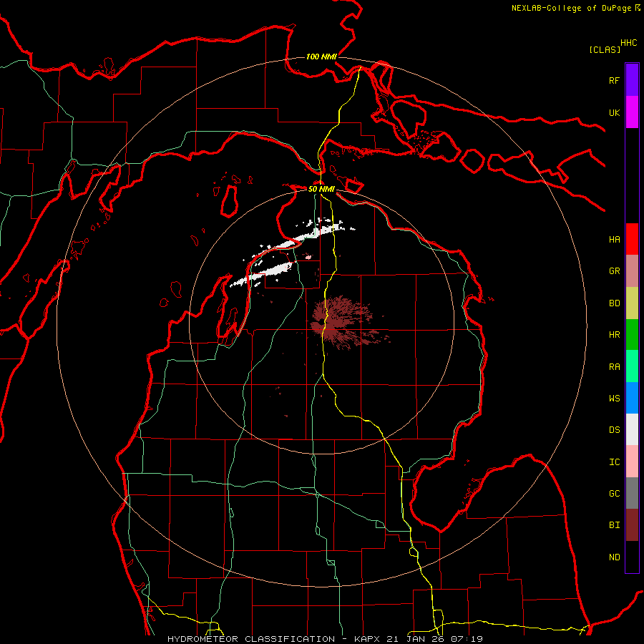Click the RA bright green legend block
644x644 pixels.
[632, 366]
